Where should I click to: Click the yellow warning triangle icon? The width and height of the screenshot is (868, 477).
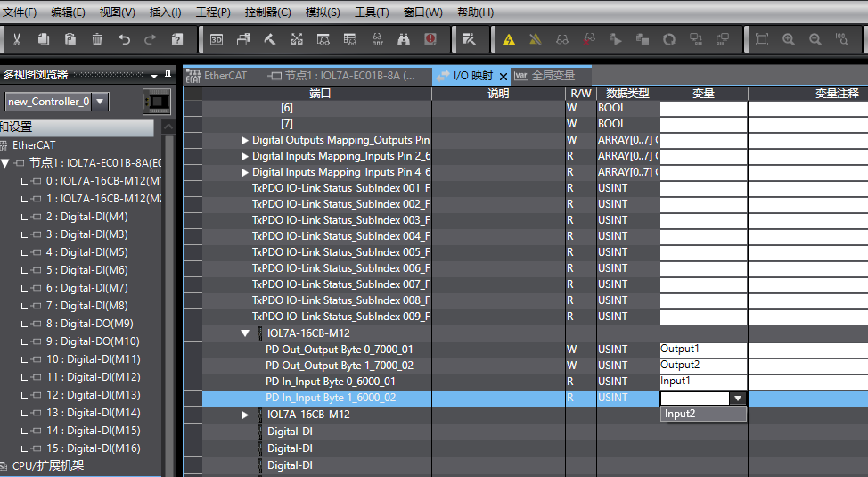[x=509, y=39]
